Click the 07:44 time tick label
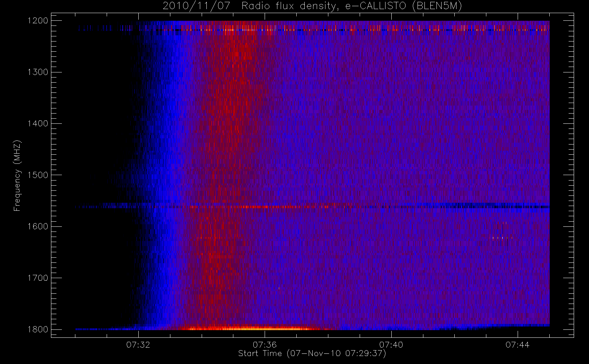The width and height of the screenshot is (589, 364). click(517, 345)
